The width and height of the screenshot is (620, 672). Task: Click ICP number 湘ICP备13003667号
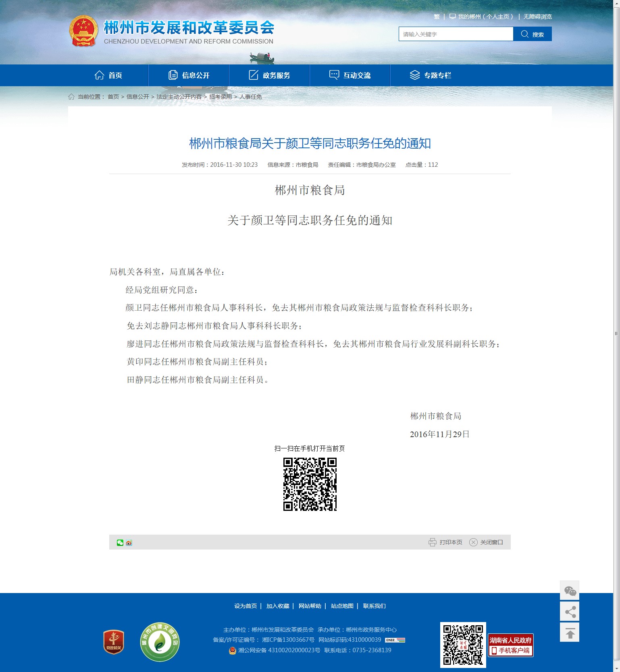point(288,640)
